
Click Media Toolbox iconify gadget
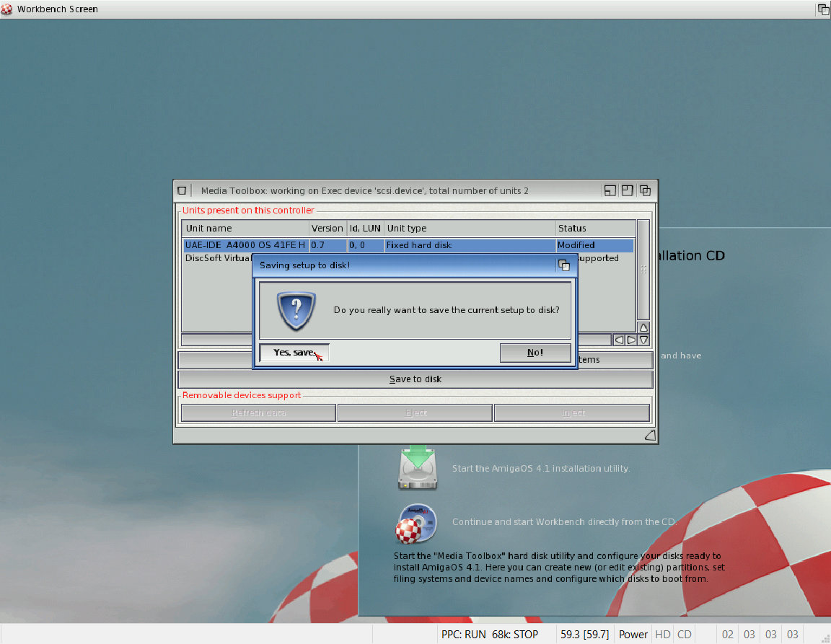[x=610, y=191]
